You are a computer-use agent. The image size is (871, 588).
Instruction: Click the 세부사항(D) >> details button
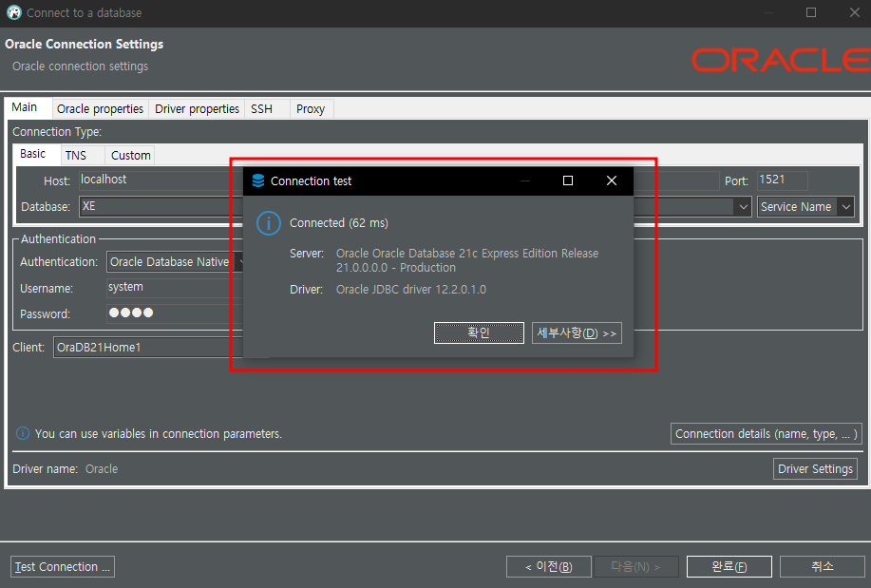[577, 332]
